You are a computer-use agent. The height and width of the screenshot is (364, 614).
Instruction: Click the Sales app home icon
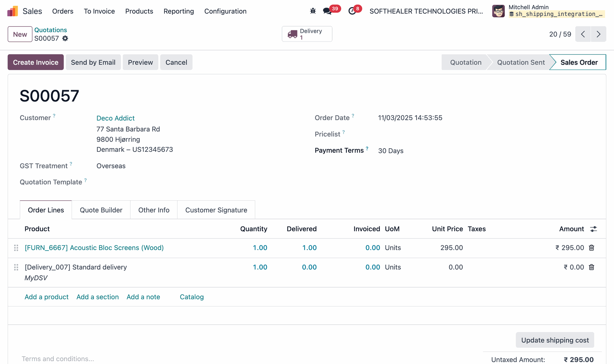13,11
